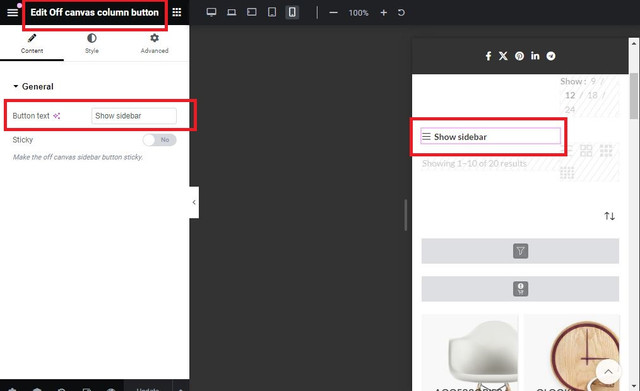The height and width of the screenshot is (391, 640).
Task: Click the Pinterest share icon
Action: (x=519, y=56)
